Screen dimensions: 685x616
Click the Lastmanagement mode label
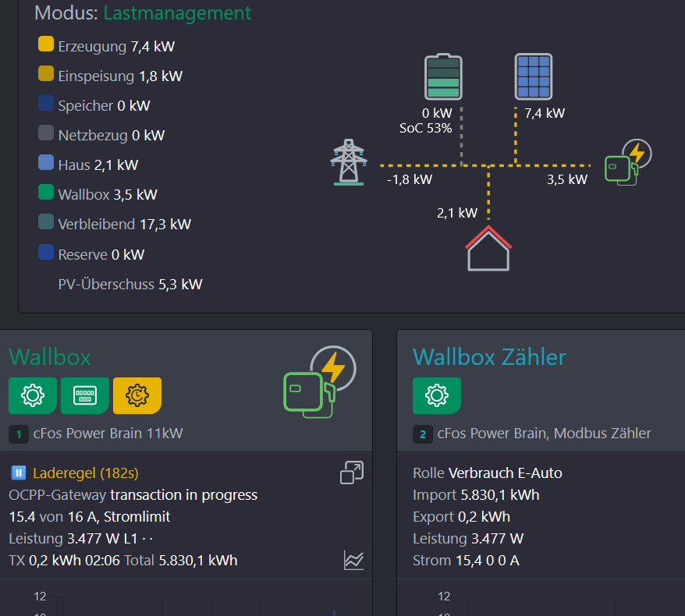(177, 13)
